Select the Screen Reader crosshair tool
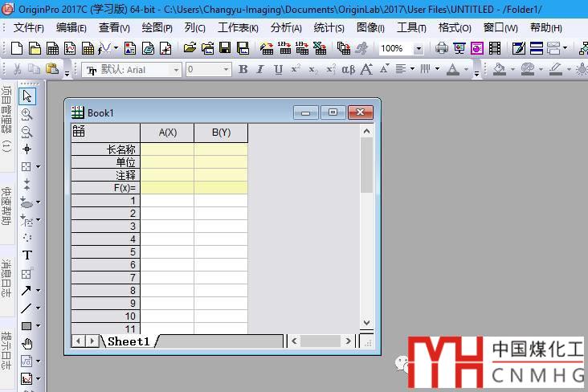Image resolution: width=588 pixels, height=392 pixels. tap(27, 149)
